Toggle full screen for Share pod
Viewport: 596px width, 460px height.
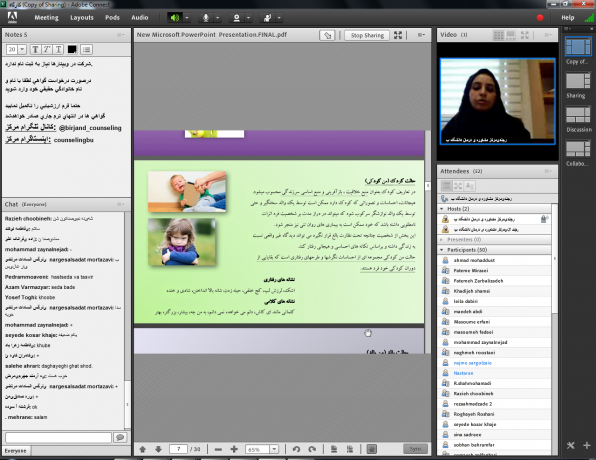[x=398, y=35]
